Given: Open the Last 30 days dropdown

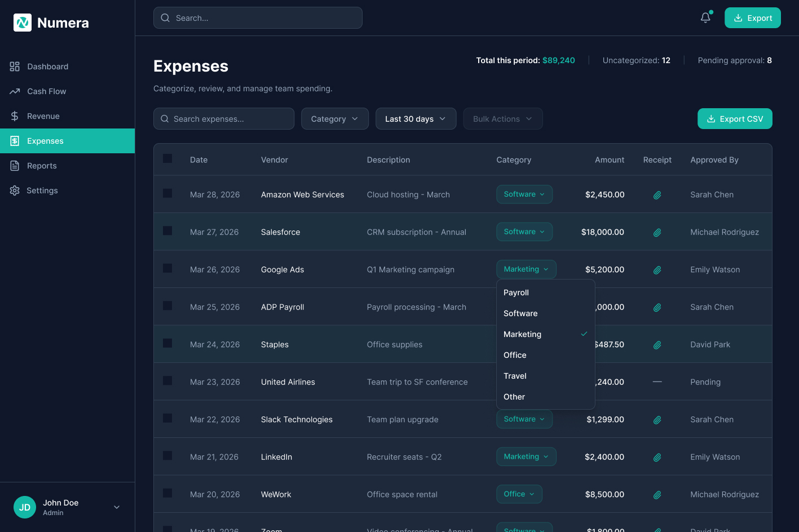Looking at the screenshot, I should [416, 119].
